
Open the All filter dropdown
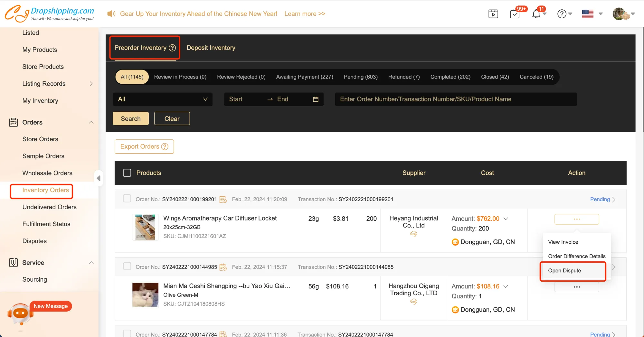click(163, 99)
